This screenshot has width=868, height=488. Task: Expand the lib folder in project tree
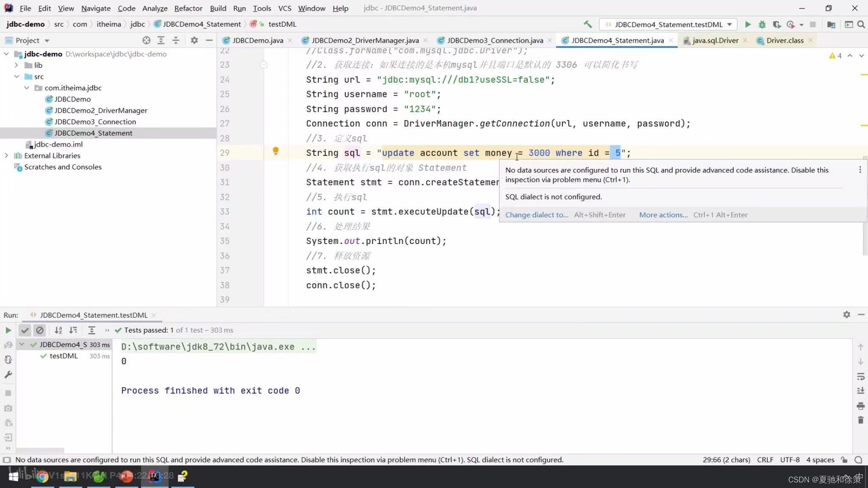[16, 65]
